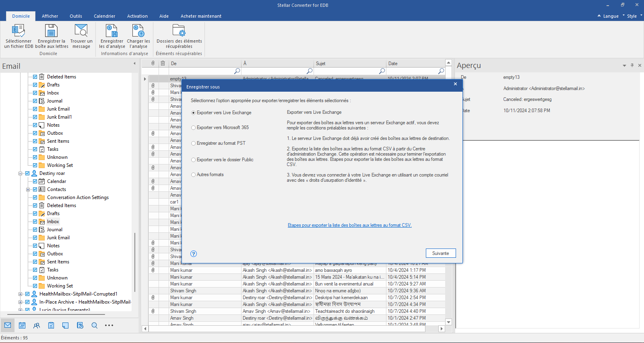644x343 pixels.
Task: Collapse Destiny roar mailbox tree node
Action: [x=20, y=173]
